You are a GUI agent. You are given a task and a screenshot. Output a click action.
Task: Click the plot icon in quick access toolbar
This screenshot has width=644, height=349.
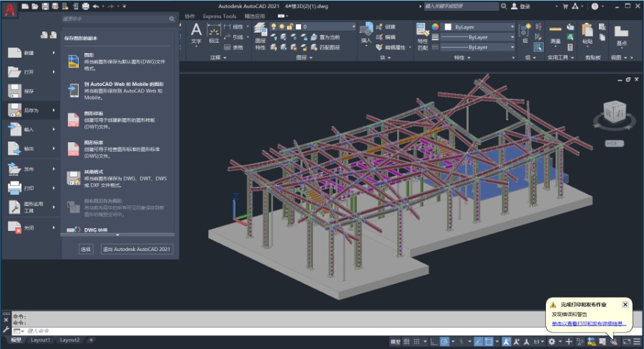click(x=85, y=6)
